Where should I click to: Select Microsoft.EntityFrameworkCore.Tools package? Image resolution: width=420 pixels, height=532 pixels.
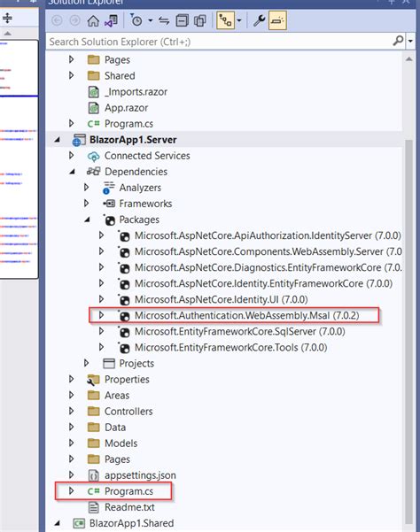pyautogui.click(x=231, y=347)
